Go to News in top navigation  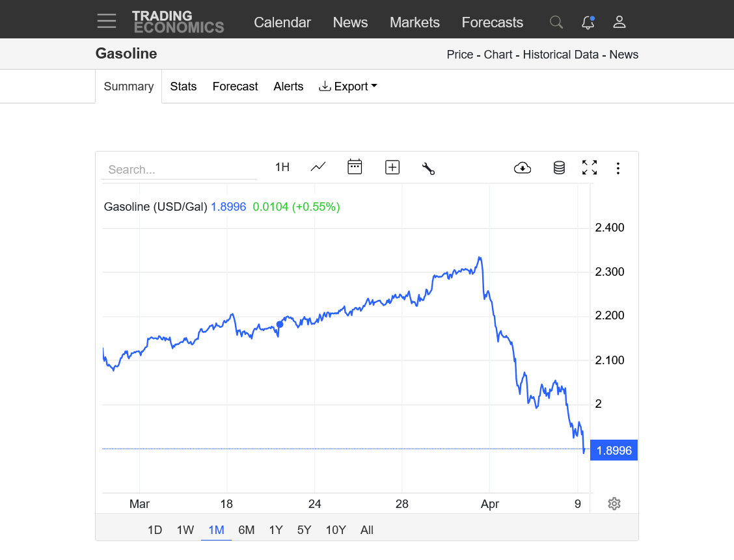pyautogui.click(x=350, y=22)
